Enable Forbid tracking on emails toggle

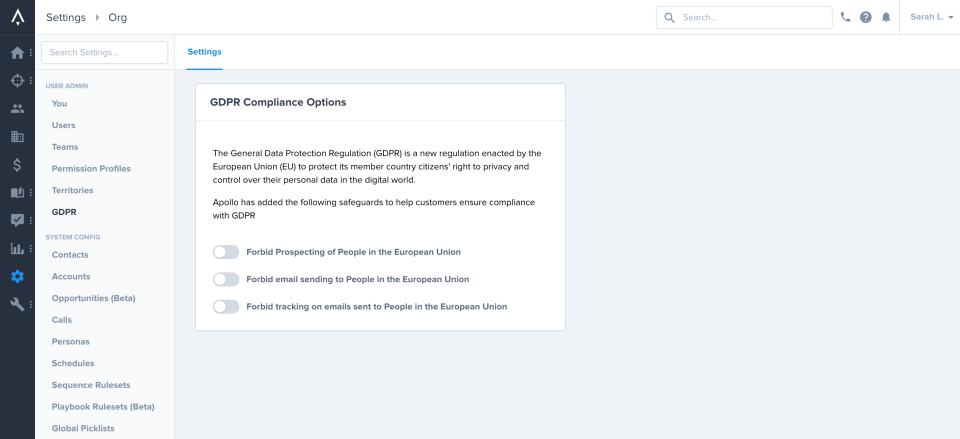click(x=226, y=306)
